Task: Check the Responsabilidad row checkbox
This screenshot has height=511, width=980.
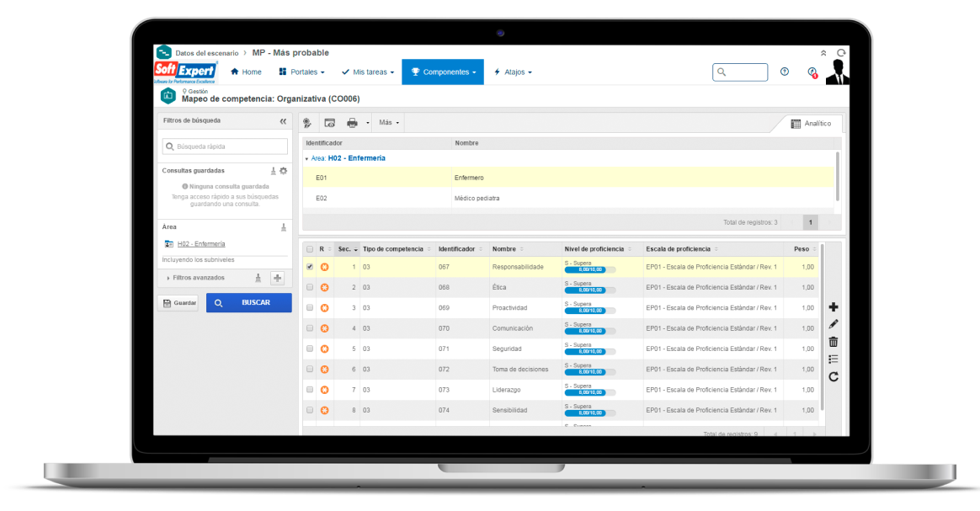Action: [x=310, y=266]
